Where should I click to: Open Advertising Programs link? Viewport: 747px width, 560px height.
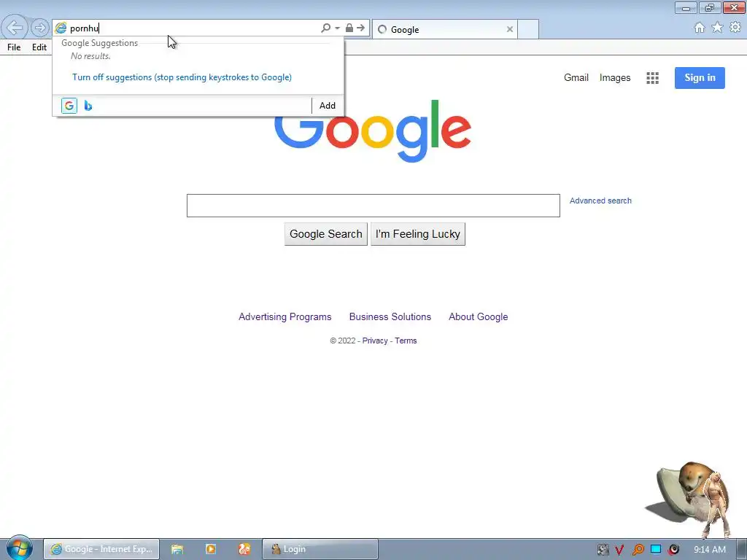(285, 317)
